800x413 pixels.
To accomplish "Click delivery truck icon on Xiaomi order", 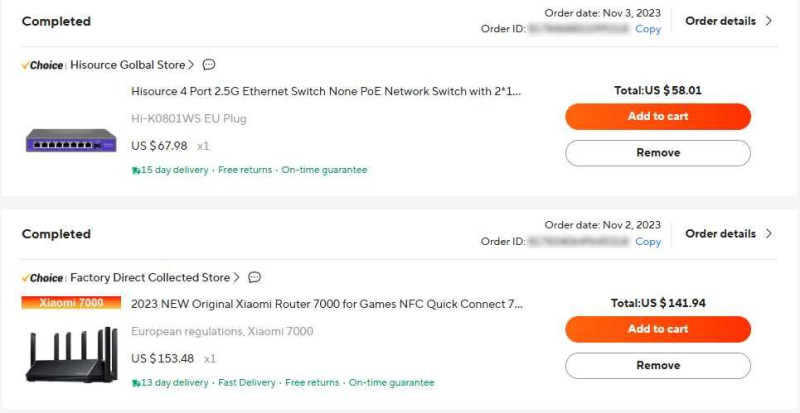I will [x=136, y=383].
